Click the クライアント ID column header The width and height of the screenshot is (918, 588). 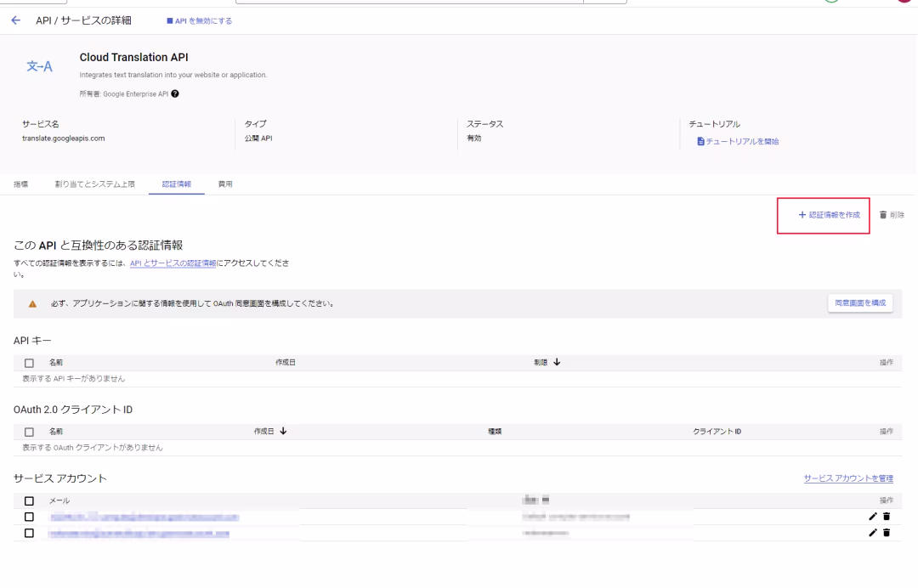pyautogui.click(x=717, y=432)
